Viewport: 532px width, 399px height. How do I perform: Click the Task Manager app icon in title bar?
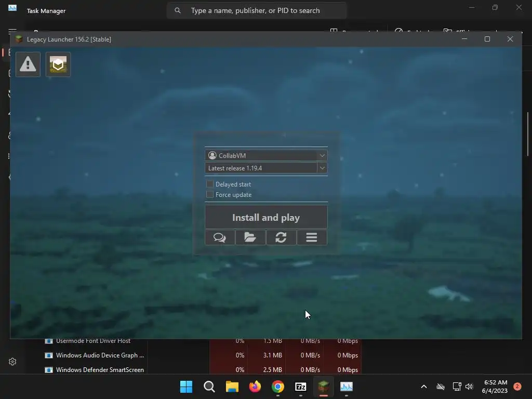tap(12, 8)
